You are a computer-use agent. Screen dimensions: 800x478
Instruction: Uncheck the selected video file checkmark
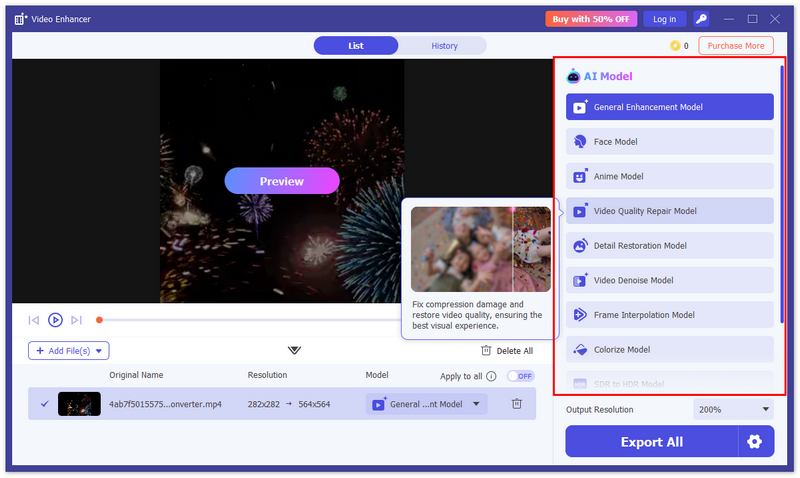(x=44, y=404)
